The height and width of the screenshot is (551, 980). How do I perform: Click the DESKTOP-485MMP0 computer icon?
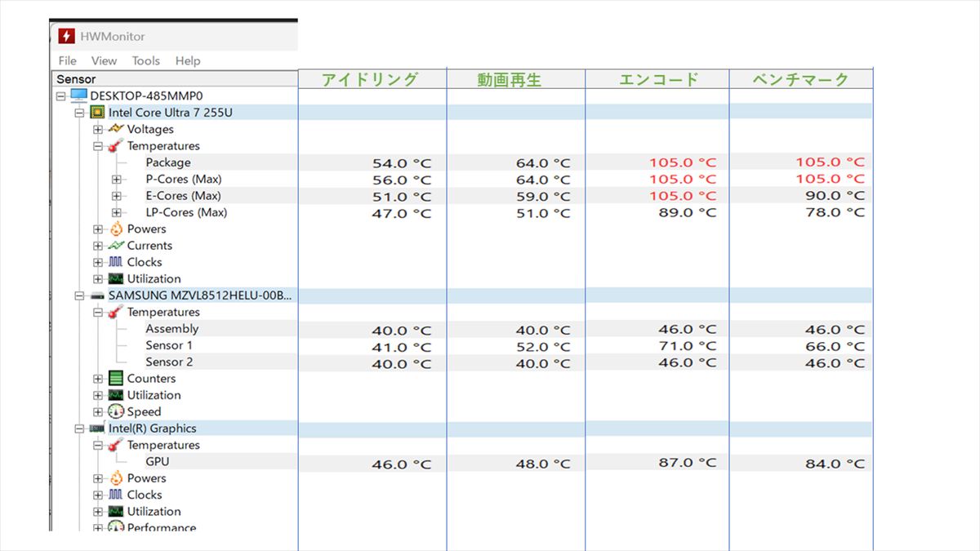click(79, 96)
